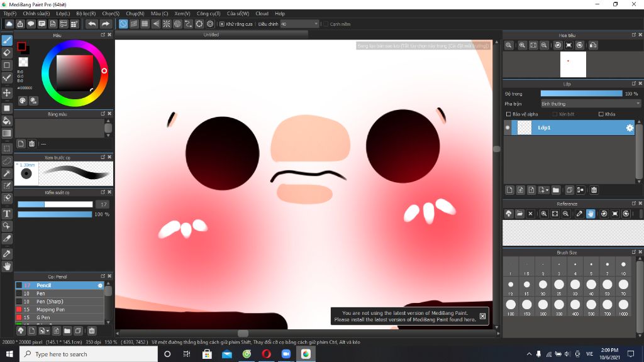Expand the add-layer dropdown arrow

click(548, 190)
